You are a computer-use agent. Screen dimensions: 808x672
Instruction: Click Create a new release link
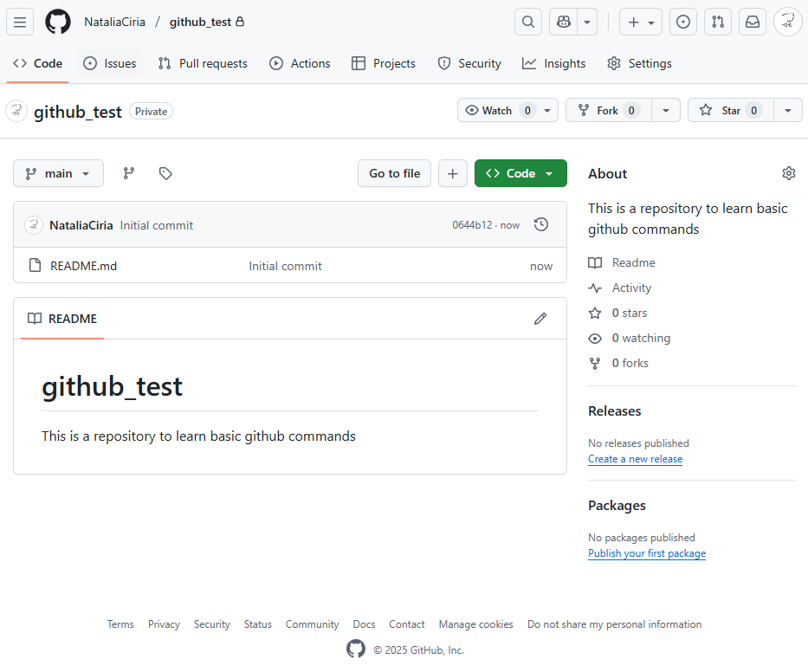click(x=635, y=459)
